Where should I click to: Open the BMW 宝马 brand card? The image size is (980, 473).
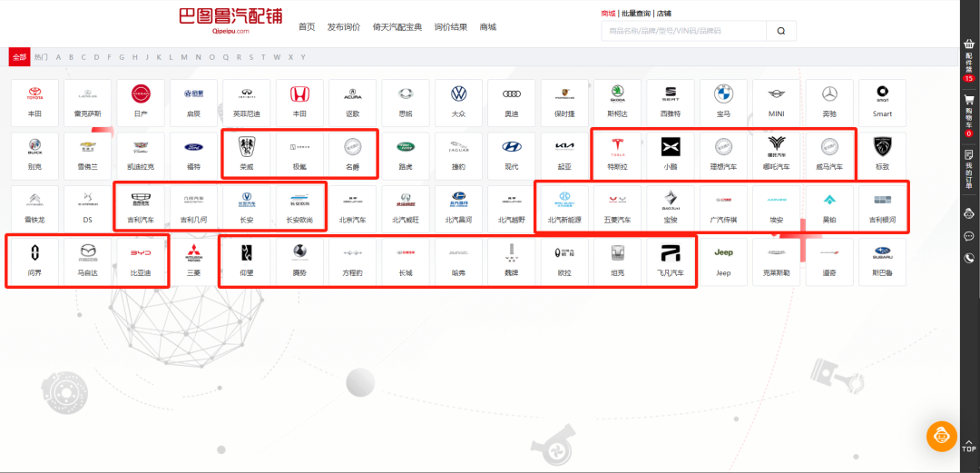723,103
